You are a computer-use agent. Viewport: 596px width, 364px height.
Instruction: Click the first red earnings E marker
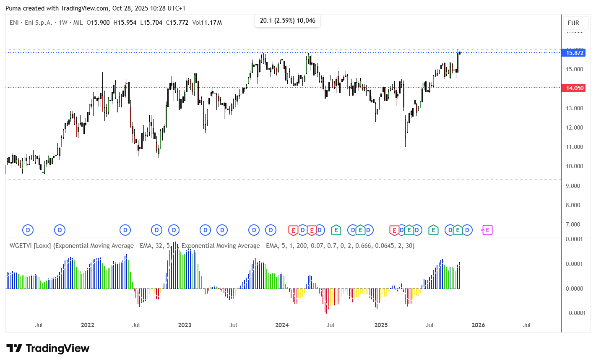(293, 230)
